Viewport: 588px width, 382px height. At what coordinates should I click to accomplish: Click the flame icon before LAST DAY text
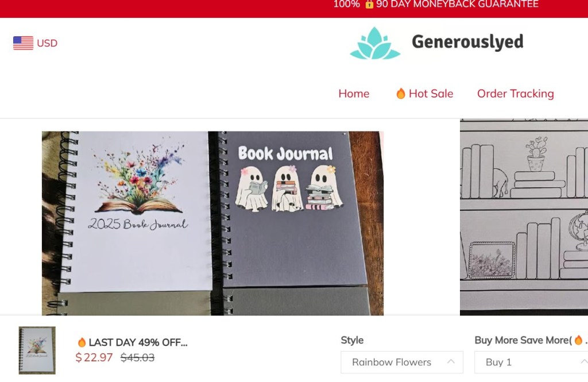pos(82,342)
